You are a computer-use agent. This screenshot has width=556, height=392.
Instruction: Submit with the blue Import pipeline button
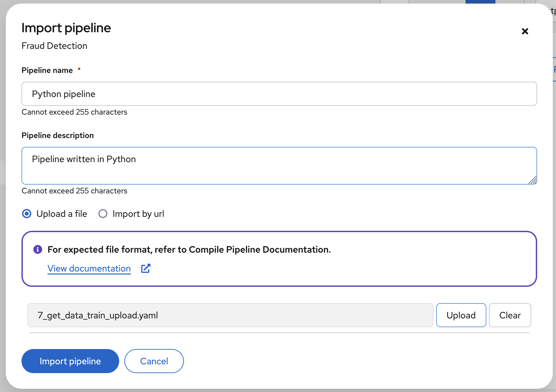tap(70, 361)
